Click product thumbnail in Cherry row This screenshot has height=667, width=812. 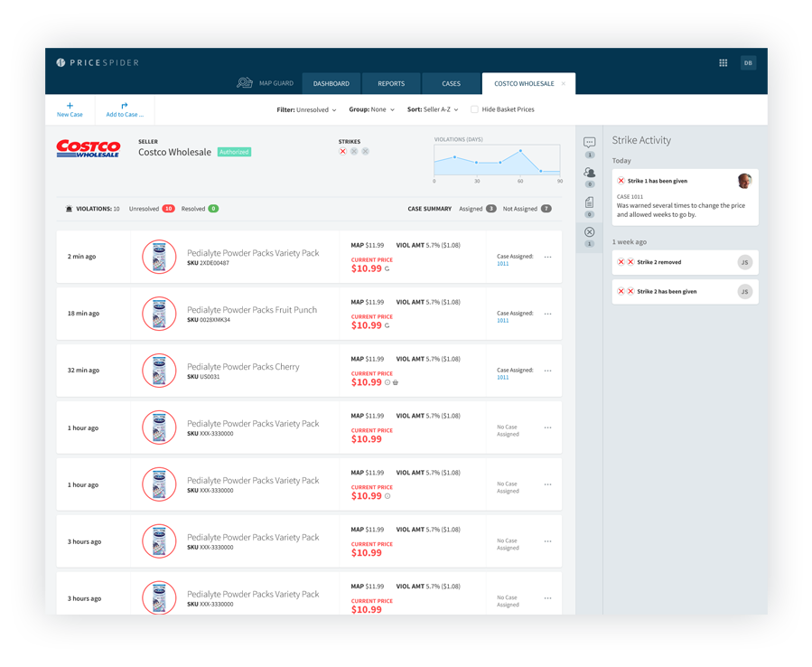point(160,371)
